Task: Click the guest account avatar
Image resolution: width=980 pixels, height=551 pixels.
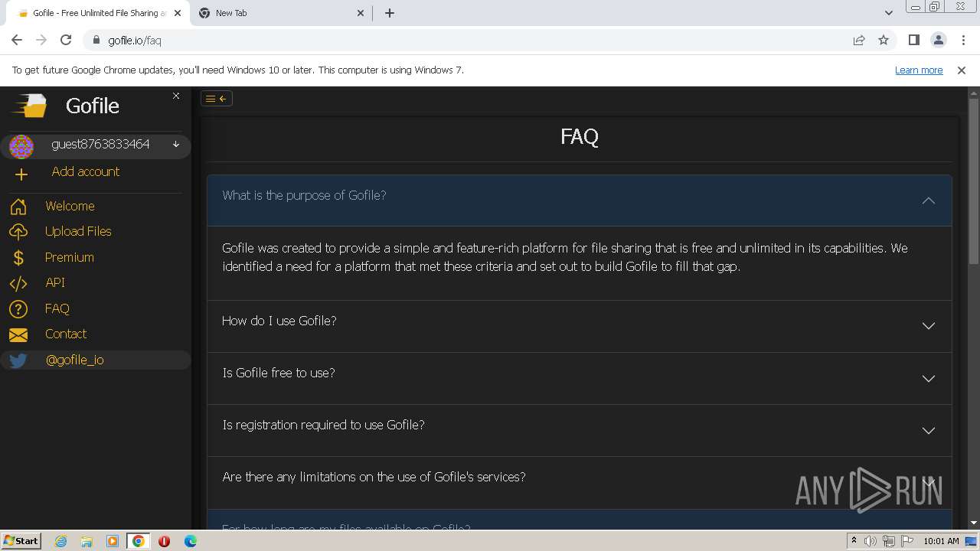Action: click(x=21, y=146)
